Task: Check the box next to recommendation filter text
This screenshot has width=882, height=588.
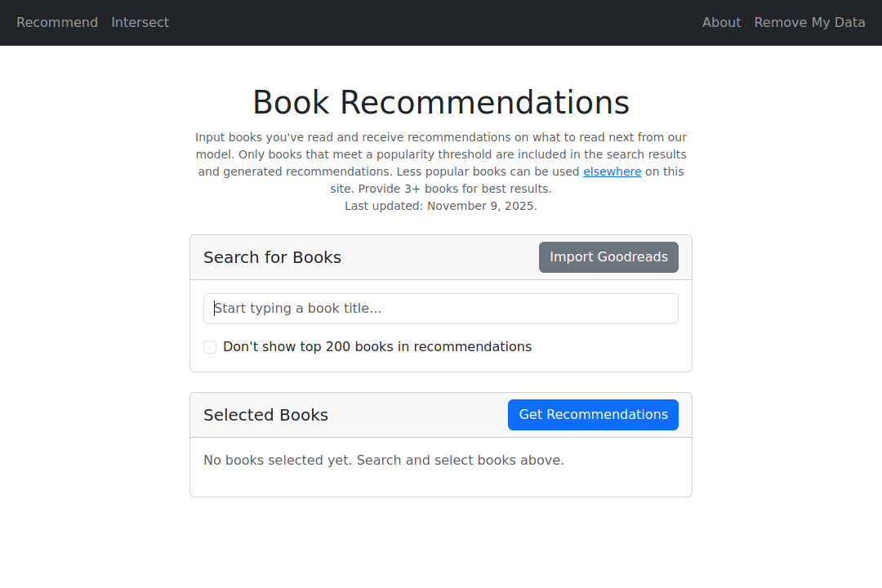Action: click(x=210, y=346)
